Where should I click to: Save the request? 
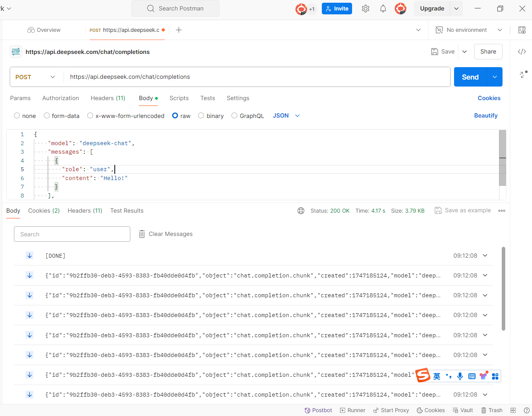(443, 52)
